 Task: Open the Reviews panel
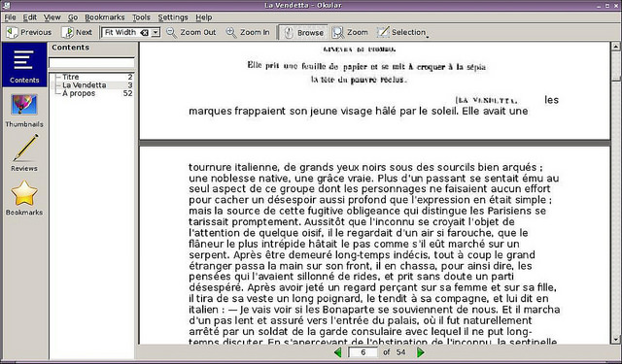coord(24,153)
